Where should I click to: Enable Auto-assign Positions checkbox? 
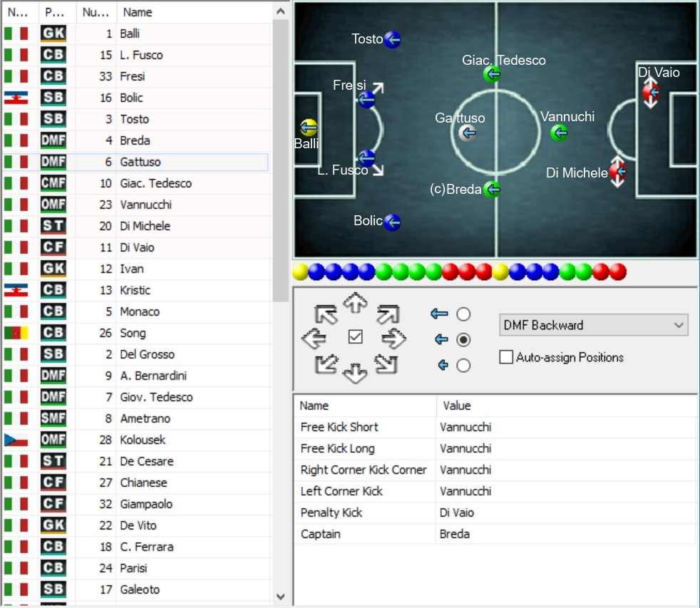pos(506,357)
